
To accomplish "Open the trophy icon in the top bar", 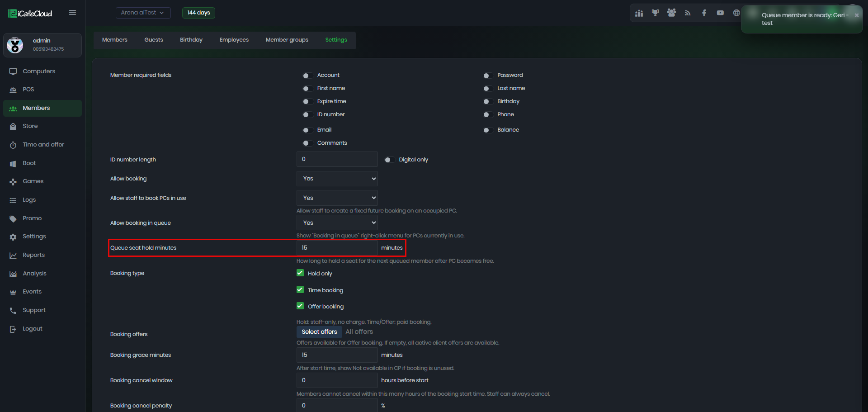I will [655, 13].
